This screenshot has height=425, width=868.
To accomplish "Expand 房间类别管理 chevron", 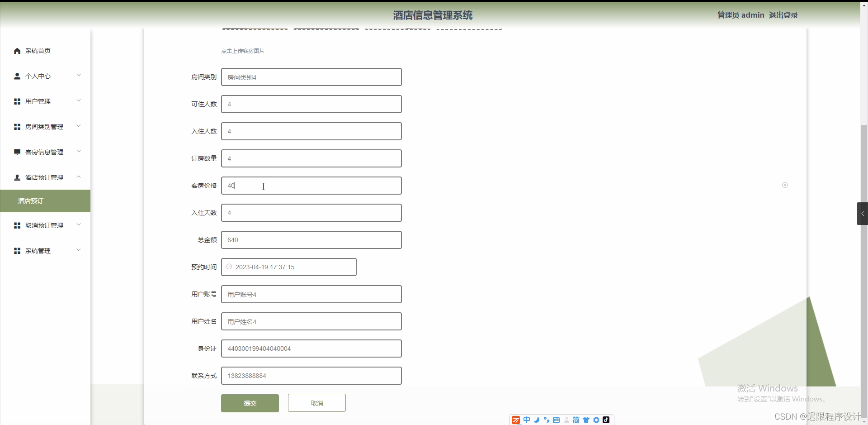I will [x=79, y=126].
